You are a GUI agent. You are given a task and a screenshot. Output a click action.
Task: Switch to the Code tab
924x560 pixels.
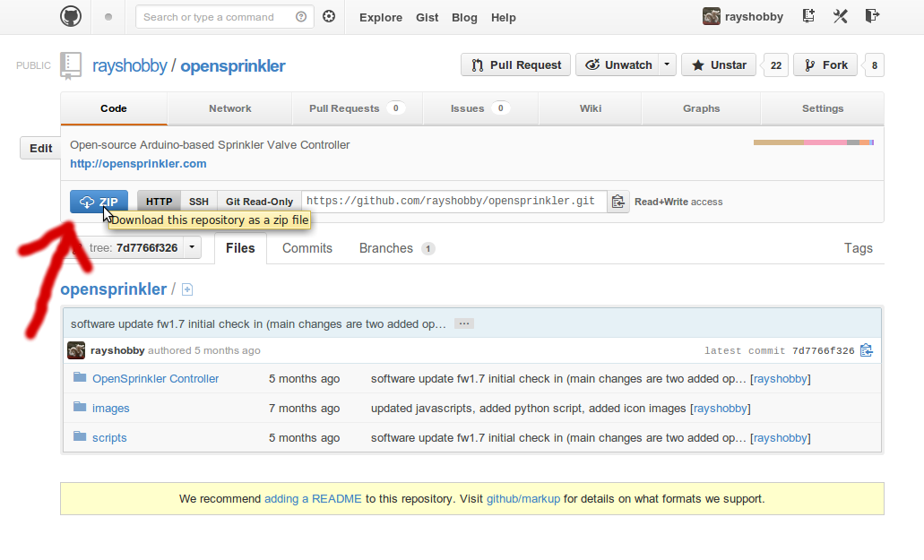tap(114, 108)
